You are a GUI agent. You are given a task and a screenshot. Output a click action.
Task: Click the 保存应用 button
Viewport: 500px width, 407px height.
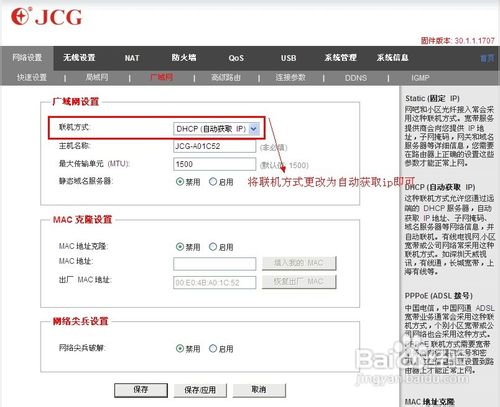[x=200, y=390]
